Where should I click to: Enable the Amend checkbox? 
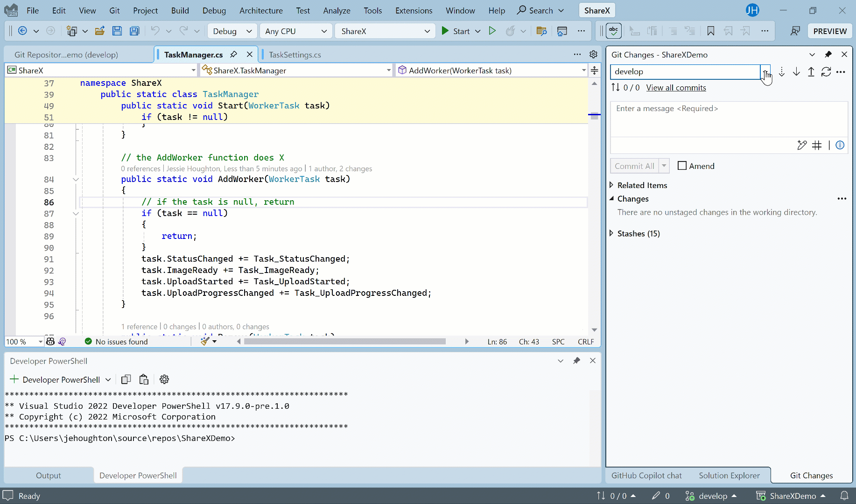click(x=682, y=166)
